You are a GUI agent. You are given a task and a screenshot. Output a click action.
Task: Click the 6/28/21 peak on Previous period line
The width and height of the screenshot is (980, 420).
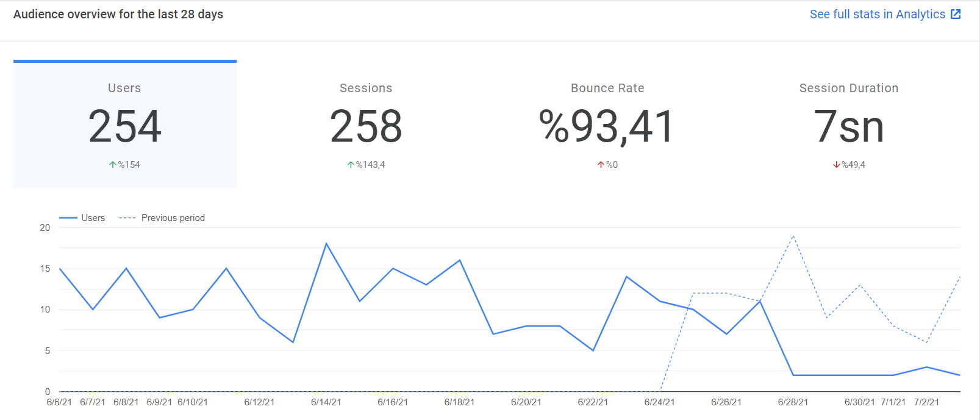(x=793, y=236)
